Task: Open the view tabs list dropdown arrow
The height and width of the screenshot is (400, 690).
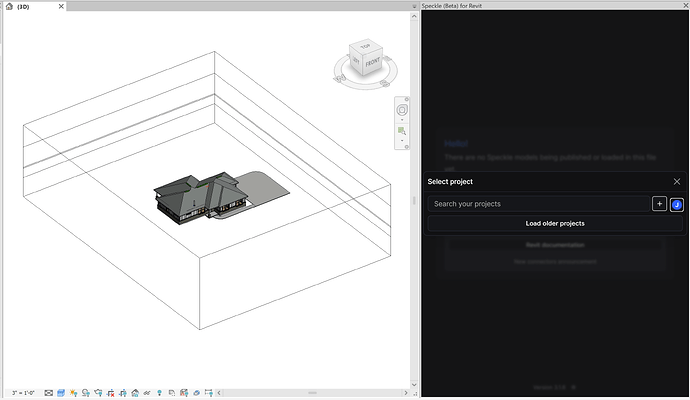Action: tap(414, 6)
